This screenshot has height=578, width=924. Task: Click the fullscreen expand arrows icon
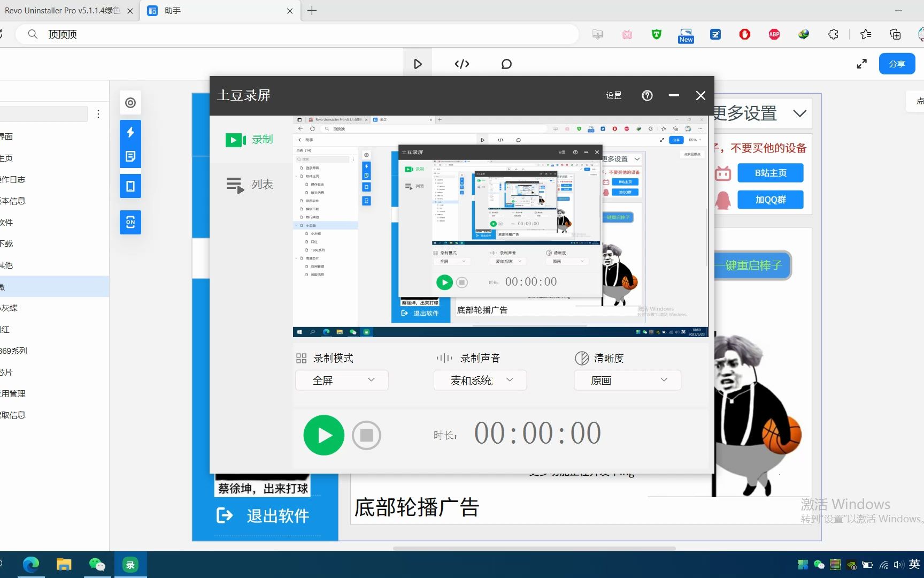861,64
